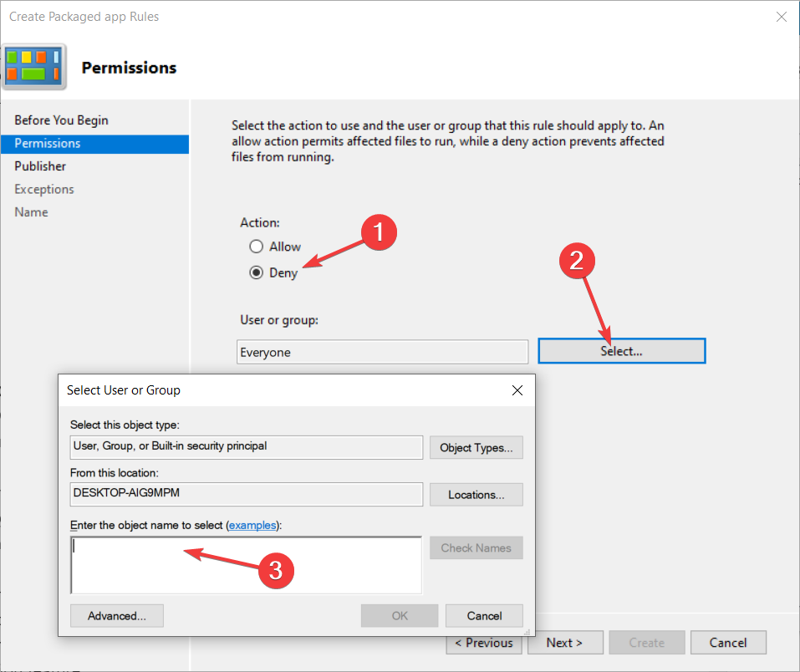Click the DESKTOP-AIG9MPM location field
This screenshot has width=800, height=672.
pos(247,494)
